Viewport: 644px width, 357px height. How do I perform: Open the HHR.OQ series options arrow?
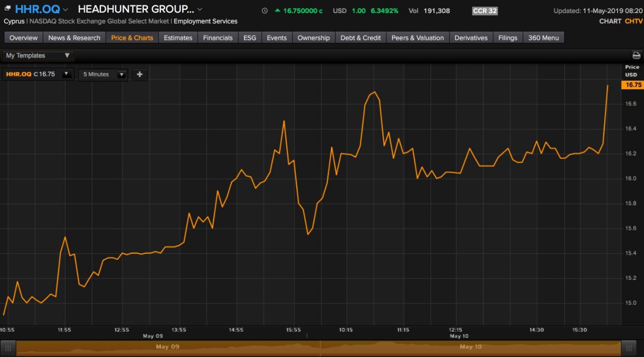click(x=66, y=75)
